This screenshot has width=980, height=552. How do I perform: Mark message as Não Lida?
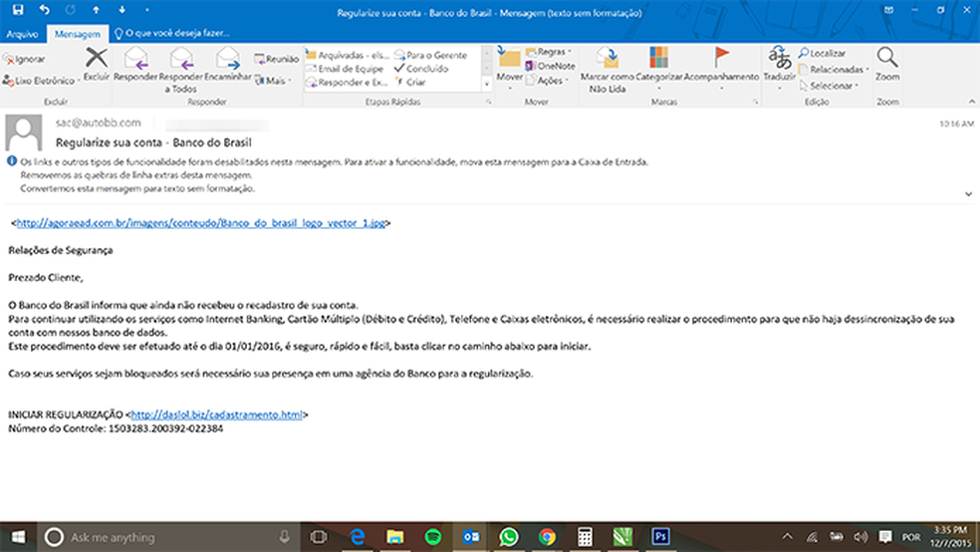point(607,70)
